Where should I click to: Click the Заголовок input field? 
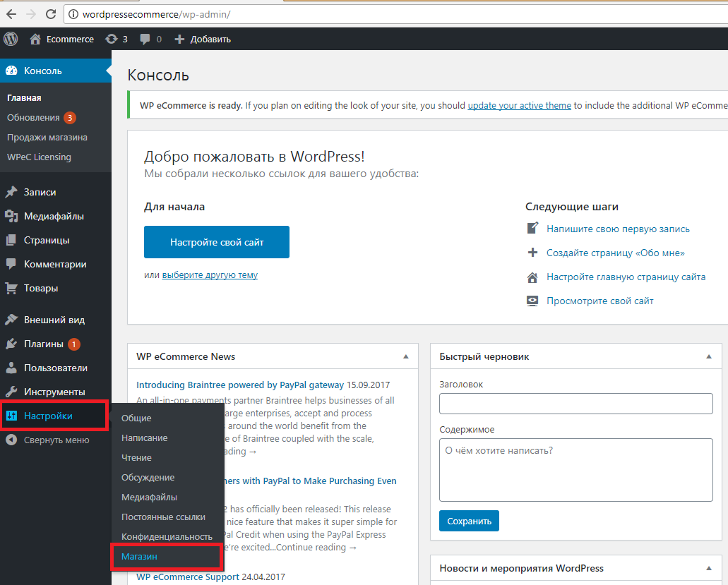(575, 404)
